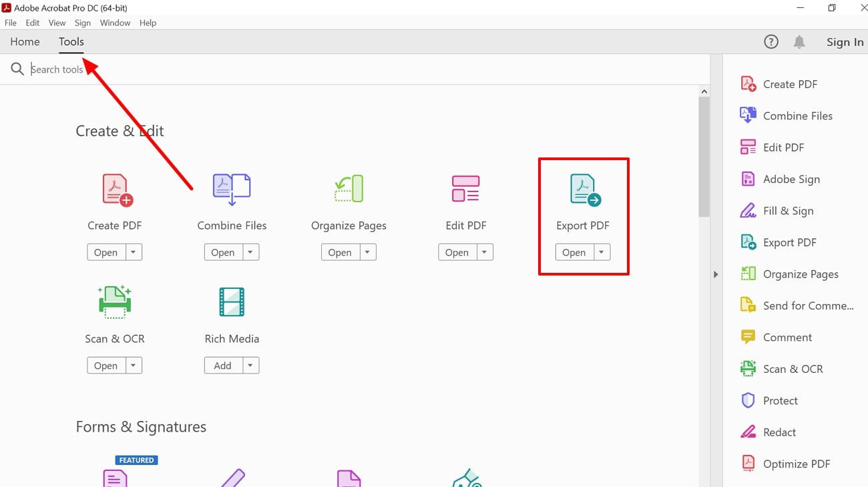Click the Acrobat logo in title bar
The width and height of the screenshot is (868, 487).
8,8
